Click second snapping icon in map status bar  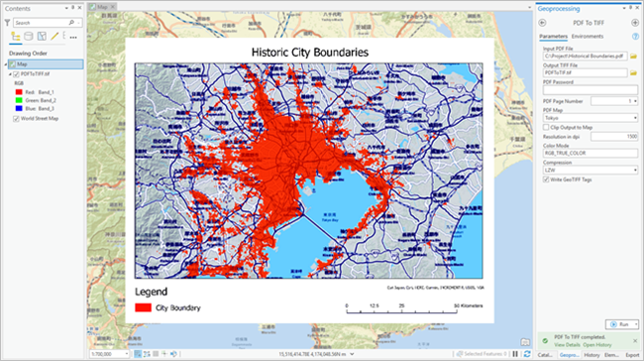point(147,354)
